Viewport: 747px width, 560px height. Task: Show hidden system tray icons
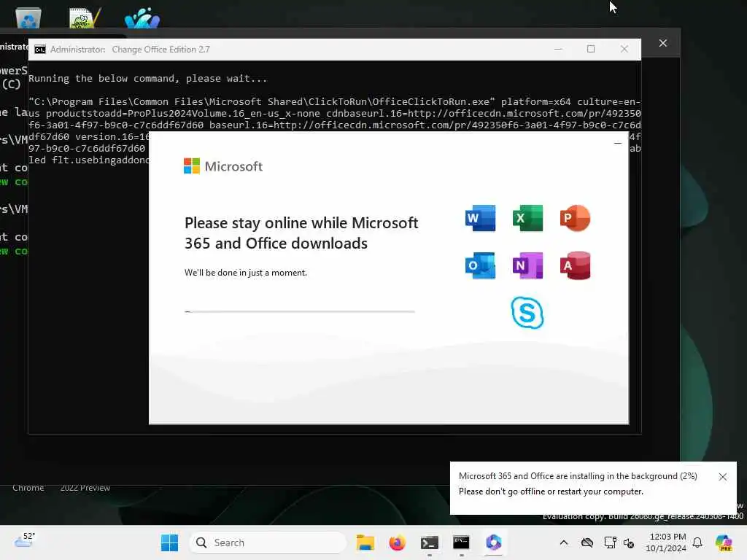click(x=564, y=542)
